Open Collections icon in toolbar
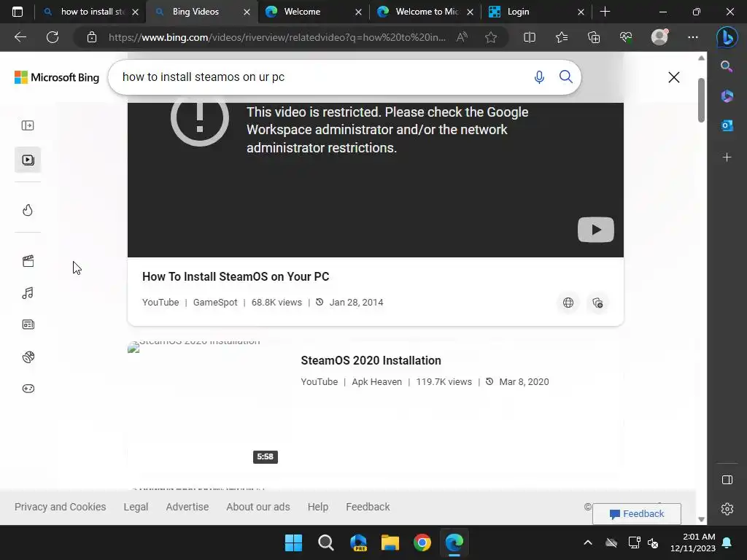The image size is (747, 560). click(594, 37)
